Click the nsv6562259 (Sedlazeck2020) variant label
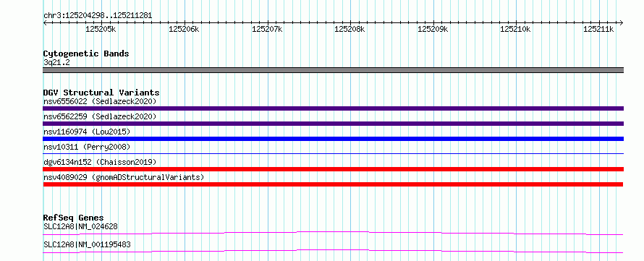This screenshot has width=644, height=261. (x=100, y=116)
